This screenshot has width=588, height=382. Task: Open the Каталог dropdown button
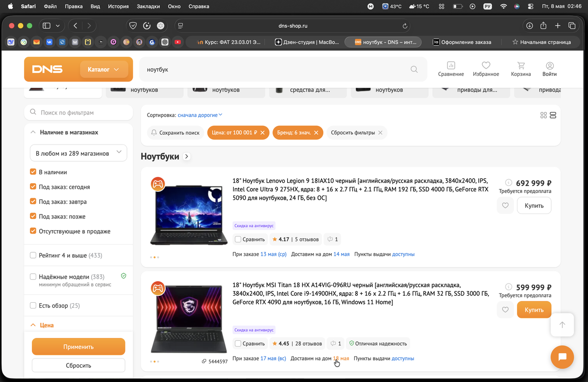[104, 70]
